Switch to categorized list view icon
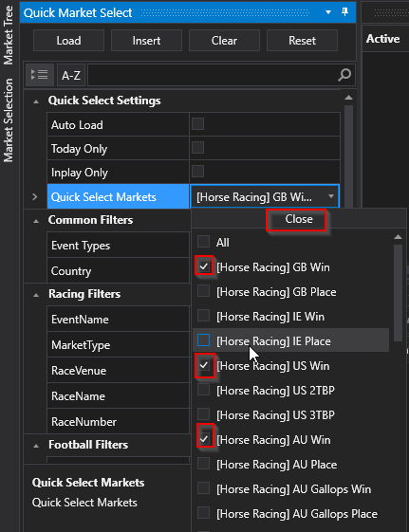The image size is (409, 532). (x=40, y=75)
